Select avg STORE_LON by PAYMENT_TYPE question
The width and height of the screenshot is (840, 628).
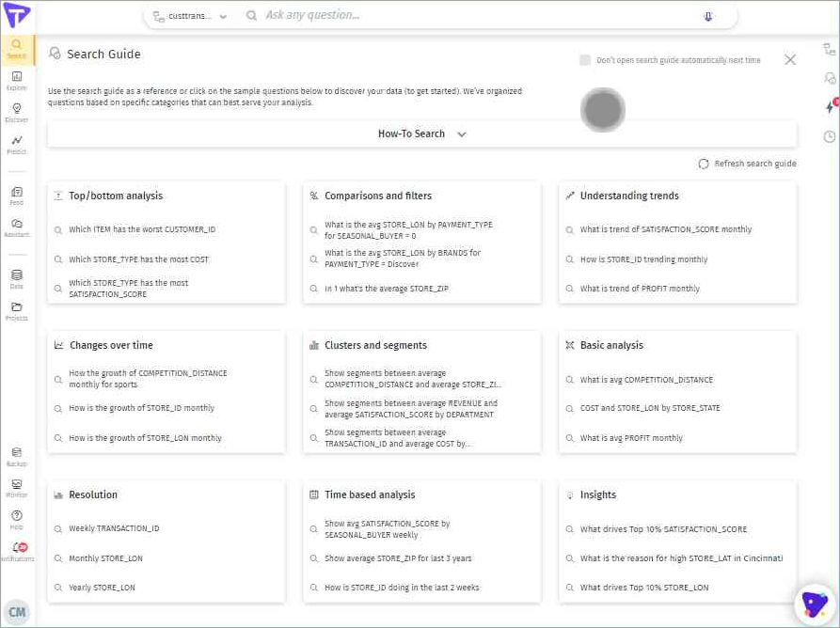click(x=408, y=230)
